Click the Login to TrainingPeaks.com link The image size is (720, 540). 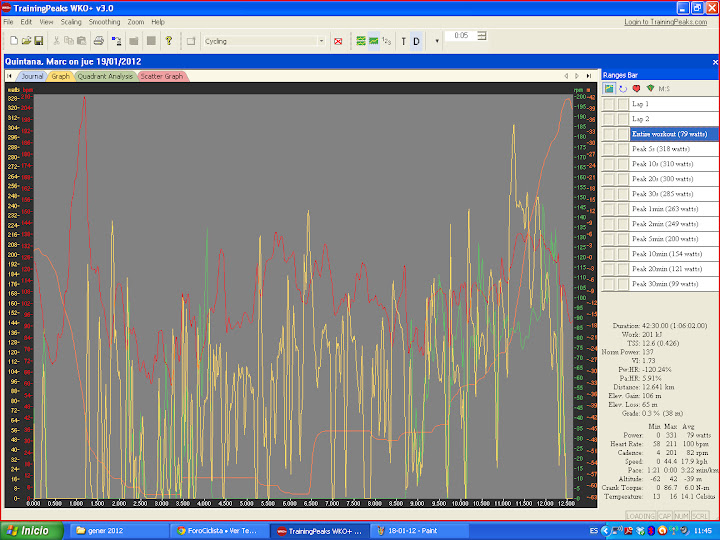(x=665, y=22)
